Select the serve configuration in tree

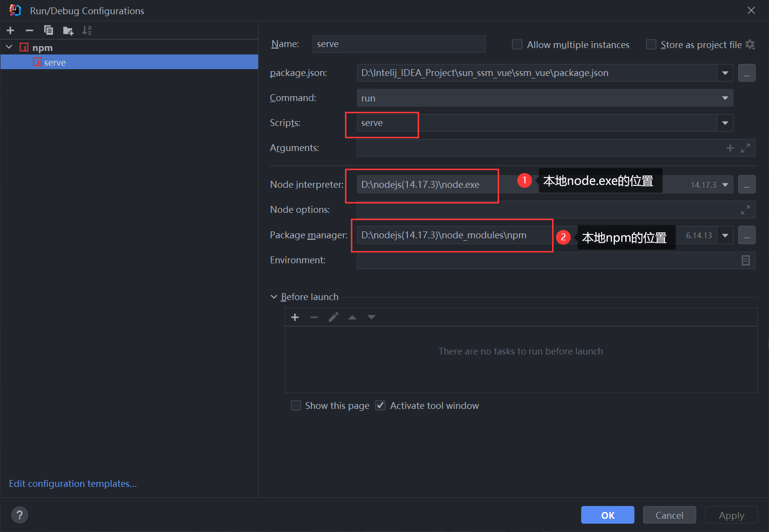130,62
